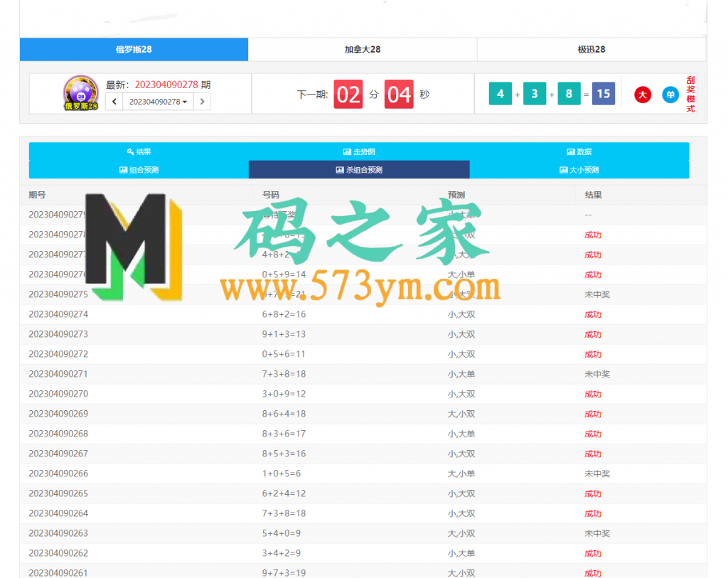Select period row 202304090271
The image size is (728, 578).
click(x=363, y=374)
